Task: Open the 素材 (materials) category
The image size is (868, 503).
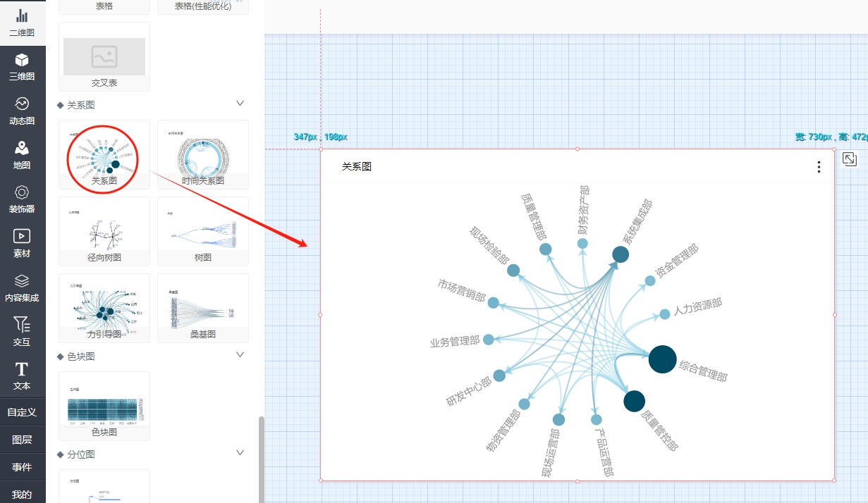Action: click(x=23, y=244)
